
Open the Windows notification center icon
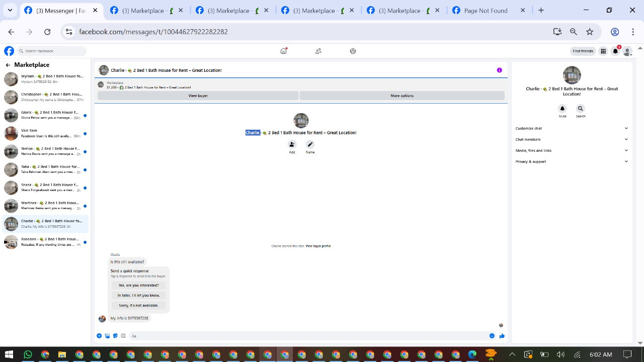coord(627,354)
